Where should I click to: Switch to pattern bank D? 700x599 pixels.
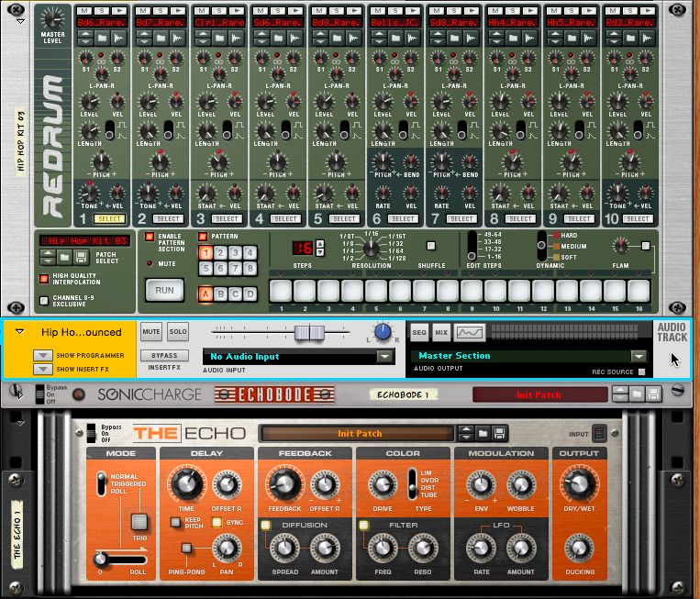tap(250, 294)
